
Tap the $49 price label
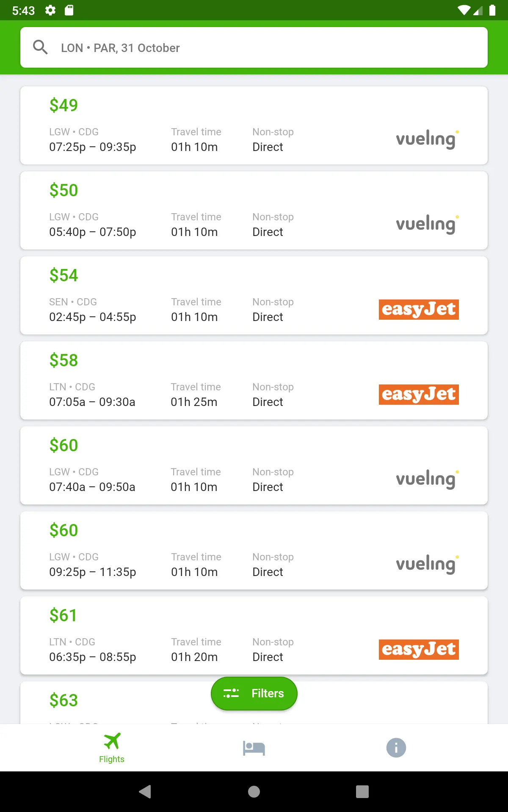coord(63,105)
